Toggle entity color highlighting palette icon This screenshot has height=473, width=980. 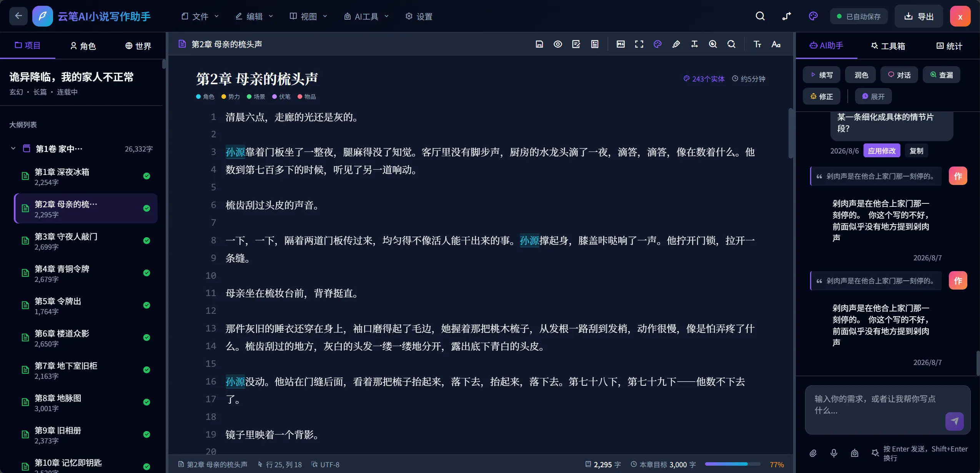(x=657, y=44)
